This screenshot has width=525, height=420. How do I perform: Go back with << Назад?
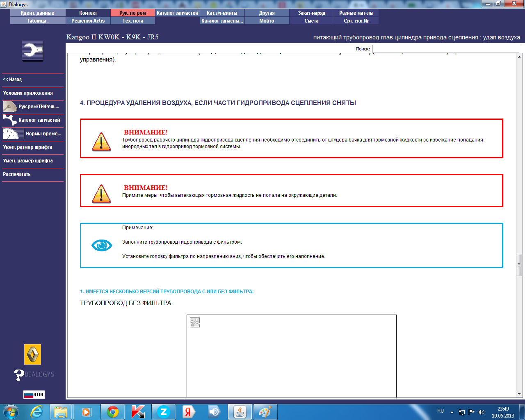tap(33, 80)
